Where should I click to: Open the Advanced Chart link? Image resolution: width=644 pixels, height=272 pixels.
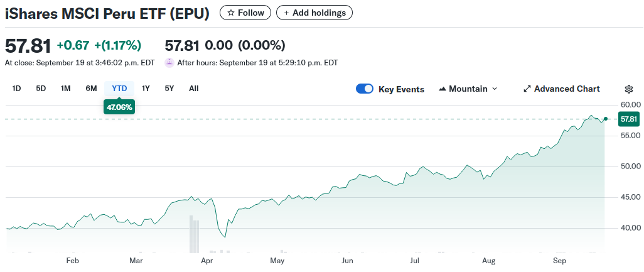coord(566,89)
